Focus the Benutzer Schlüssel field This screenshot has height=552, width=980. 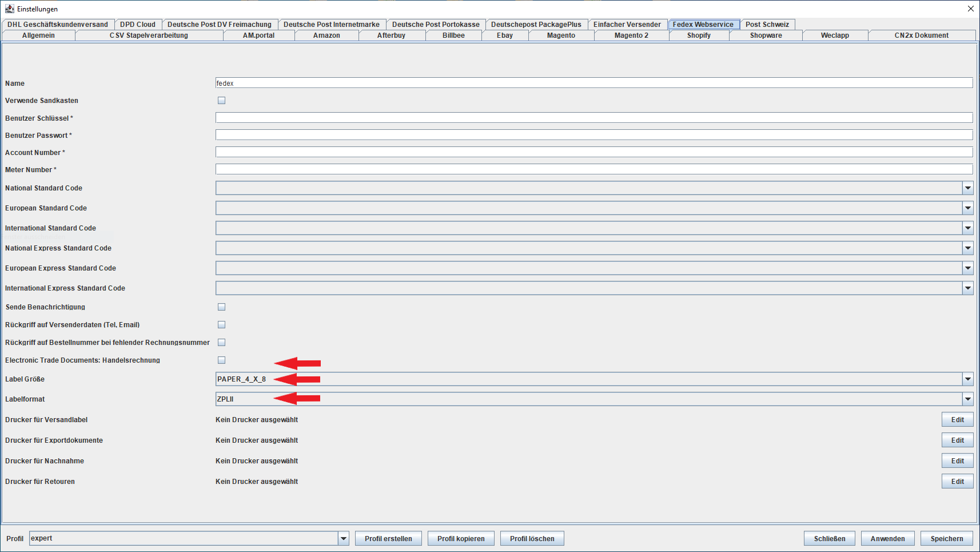pyautogui.click(x=594, y=118)
